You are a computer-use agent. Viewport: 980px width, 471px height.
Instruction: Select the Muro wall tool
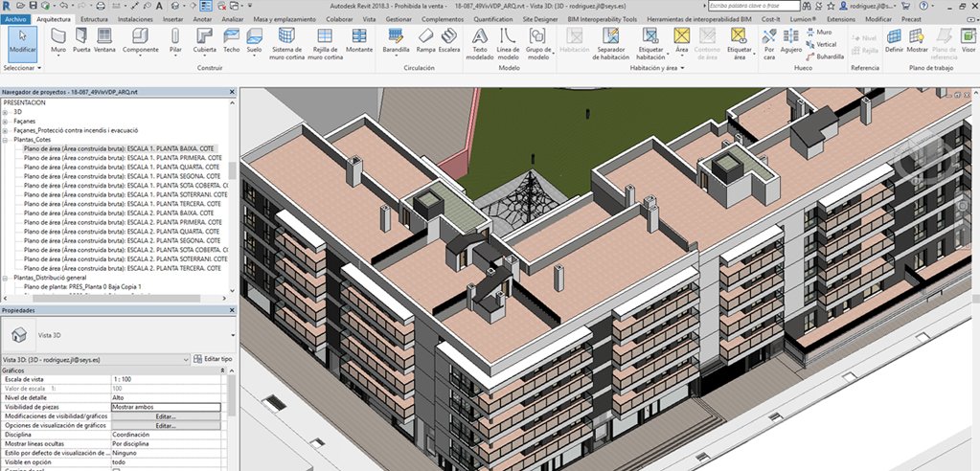[58, 41]
